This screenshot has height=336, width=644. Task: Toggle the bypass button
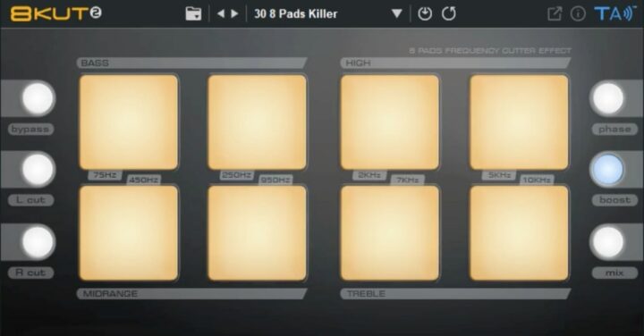click(x=38, y=98)
